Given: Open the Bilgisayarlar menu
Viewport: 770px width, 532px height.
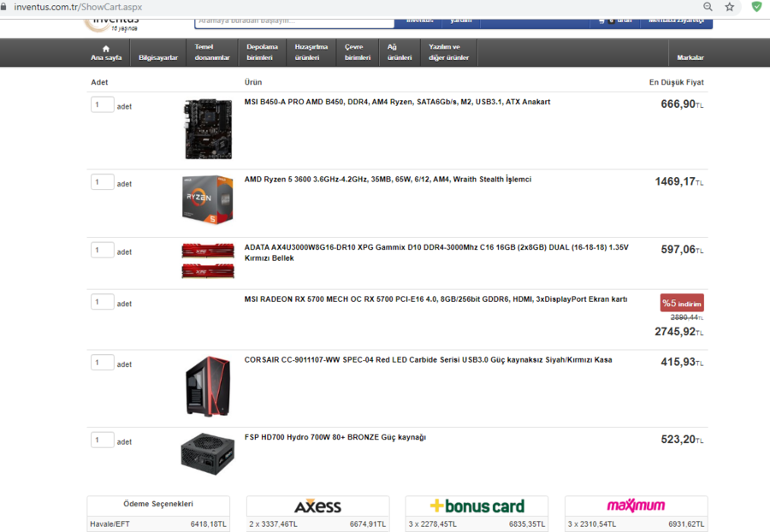Looking at the screenshot, I should pos(158,52).
